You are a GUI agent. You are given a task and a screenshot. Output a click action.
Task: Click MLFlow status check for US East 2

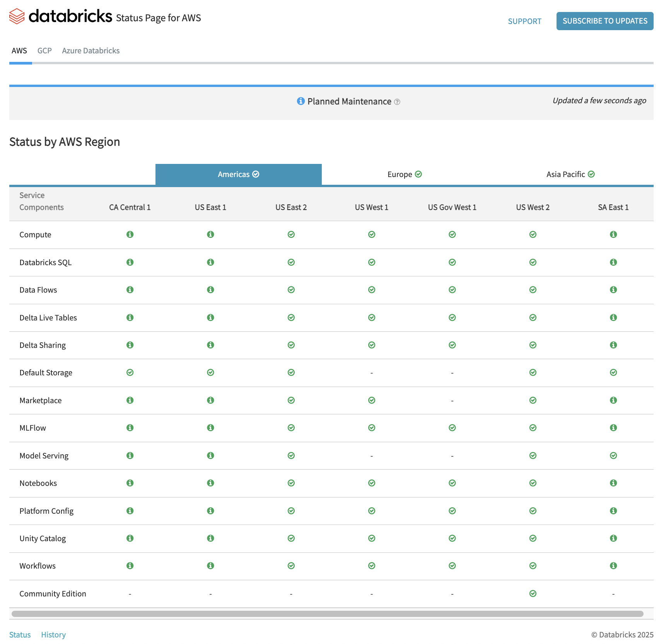coord(291,428)
